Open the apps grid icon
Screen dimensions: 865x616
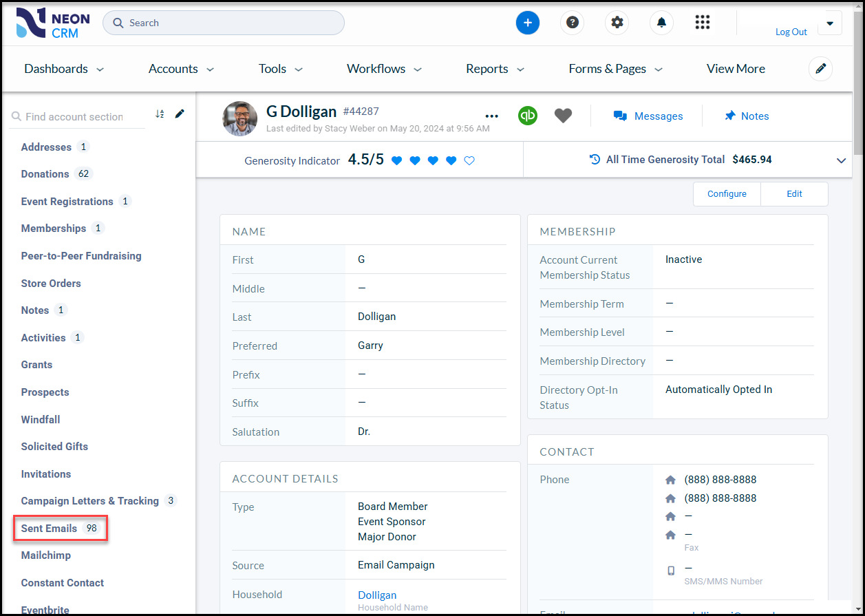pos(702,23)
